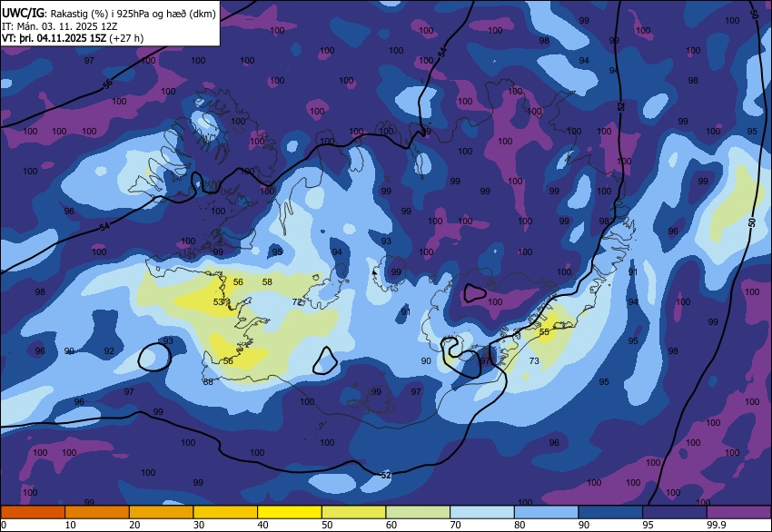Click the 0–10 red-orange legend swatch
This screenshot has height=532, width=772.
click(33, 512)
